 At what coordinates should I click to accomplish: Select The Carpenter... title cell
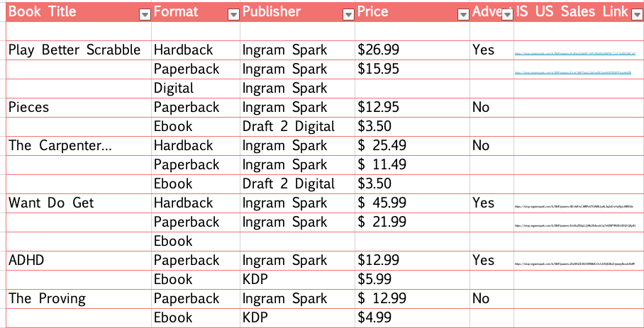[79, 145]
